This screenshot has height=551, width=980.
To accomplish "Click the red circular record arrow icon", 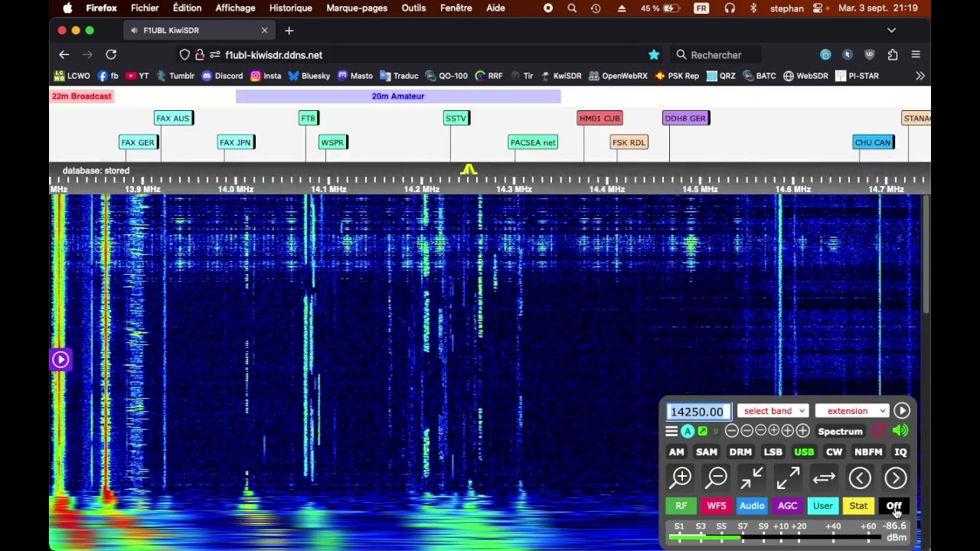I will (879, 432).
